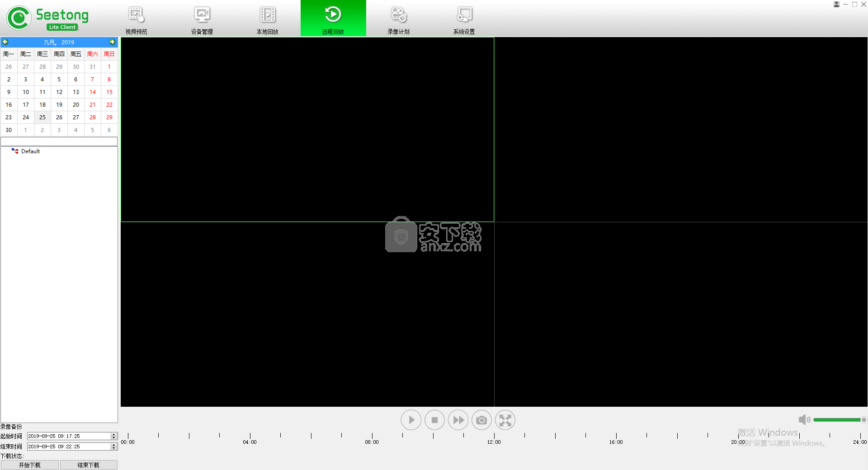
Task: Click the 04:00 mark on the timeline
Action: pyautogui.click(x=250, y=442)
